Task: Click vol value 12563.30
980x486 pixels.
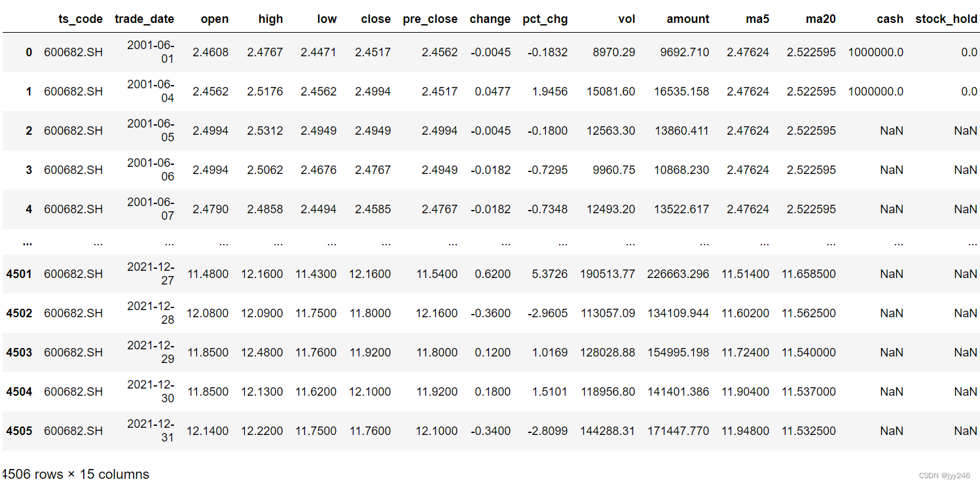Action: [x=611, y=131]
